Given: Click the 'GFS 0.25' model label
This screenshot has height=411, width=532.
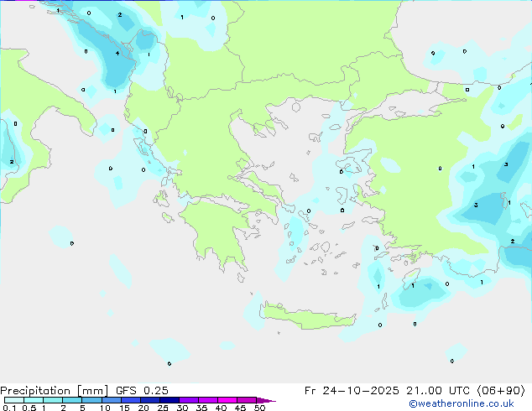Looking at the screenshot, I should tap(142, 391).
